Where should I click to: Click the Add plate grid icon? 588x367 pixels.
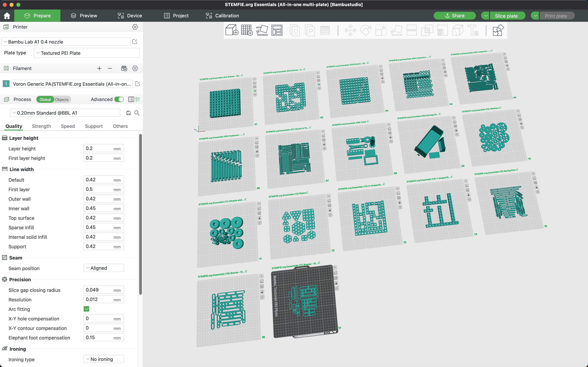click(247, 30)
